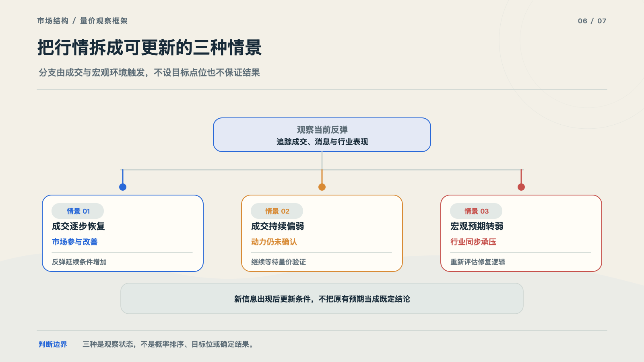Select footer text 三种是观察状态
Image resolution: width=644 pixels, height=362 pixels.
[x=168, y=344]
